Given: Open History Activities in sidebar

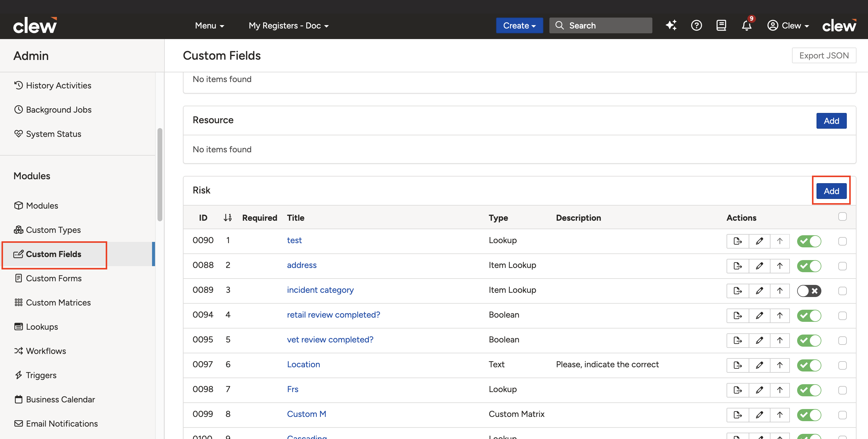Looking at the screenshot, I should coord(53,85).
